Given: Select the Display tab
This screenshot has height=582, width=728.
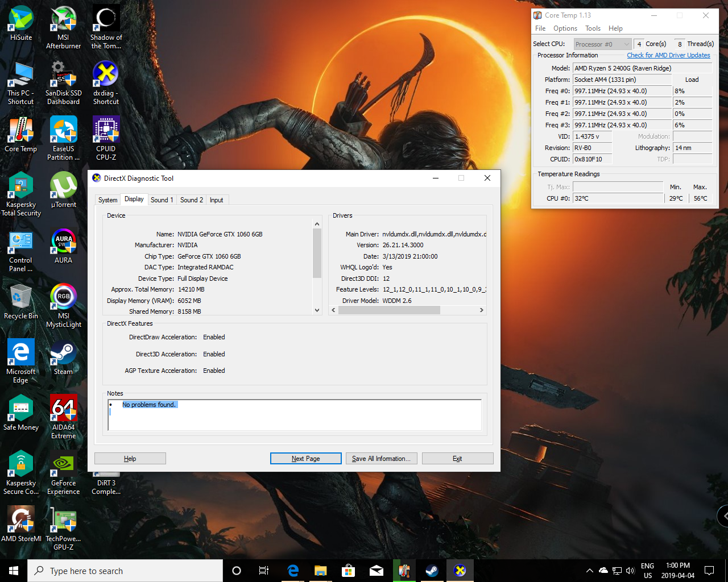Looking at the screenshot, I should click(134, 199).
